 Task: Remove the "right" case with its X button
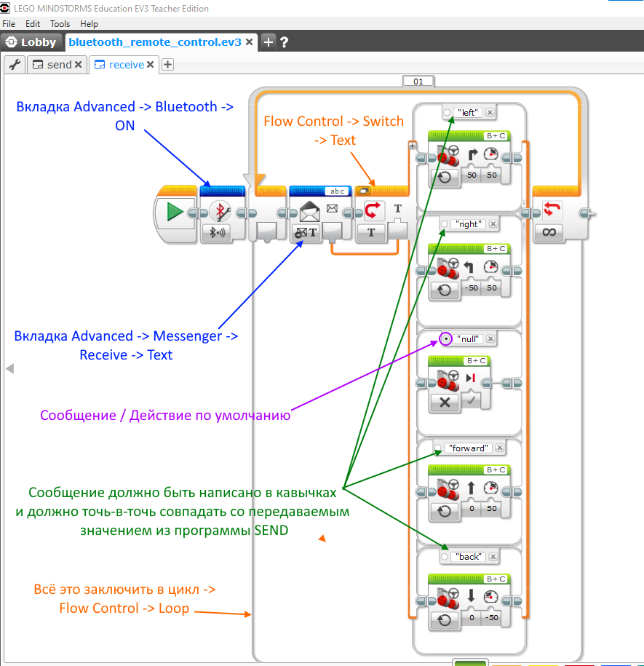coord(493,224)
